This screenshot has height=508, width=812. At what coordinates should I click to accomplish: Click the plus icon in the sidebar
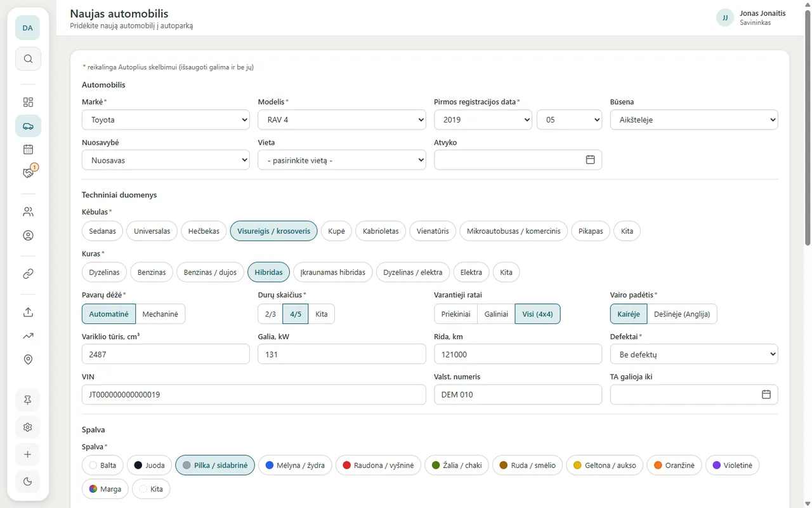click(28, 455)
